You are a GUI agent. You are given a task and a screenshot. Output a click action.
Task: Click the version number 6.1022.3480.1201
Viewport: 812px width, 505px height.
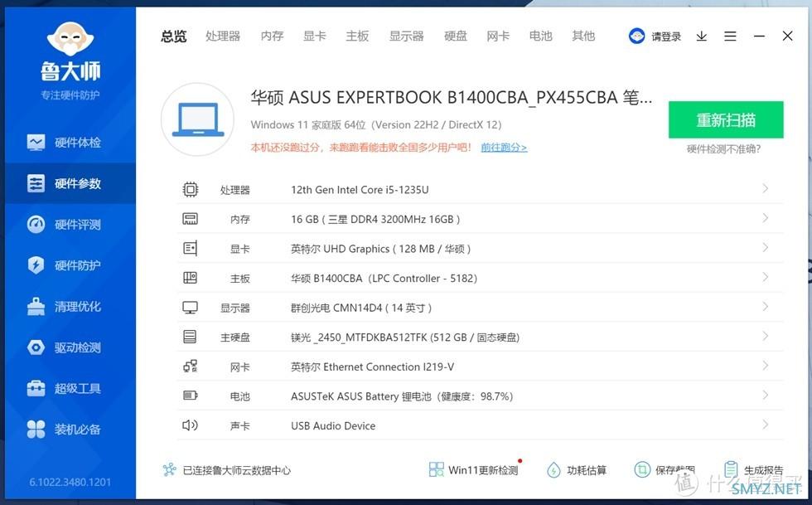[70, 482]
